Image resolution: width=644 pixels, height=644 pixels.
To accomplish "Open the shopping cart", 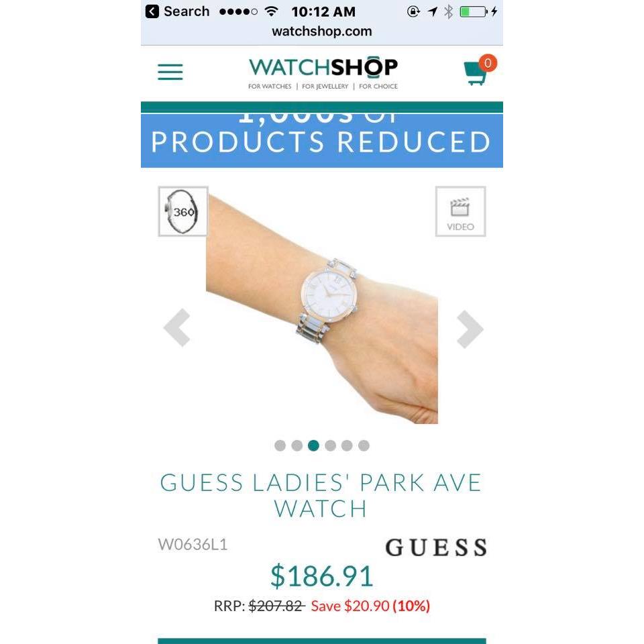I will point(476,72).
